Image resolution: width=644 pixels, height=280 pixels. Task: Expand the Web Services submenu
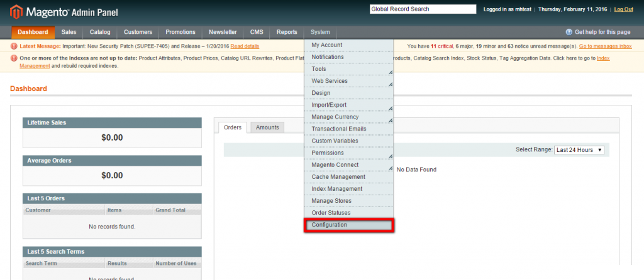pyautogui.click(x=349, y=81)
